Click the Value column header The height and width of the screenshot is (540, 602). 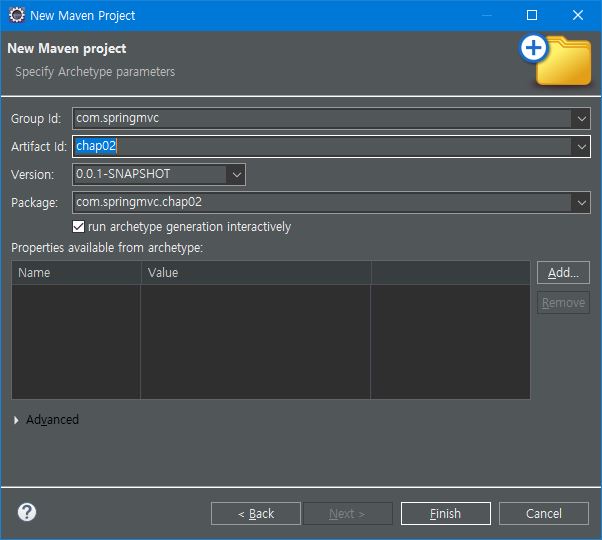tap(256, 273)
